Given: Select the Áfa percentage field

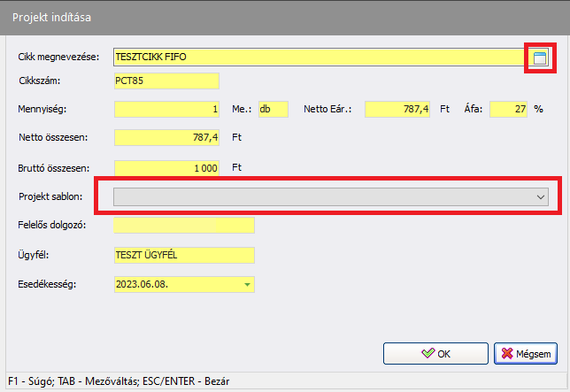Looking at the screenshot, I should pos(508,110).
